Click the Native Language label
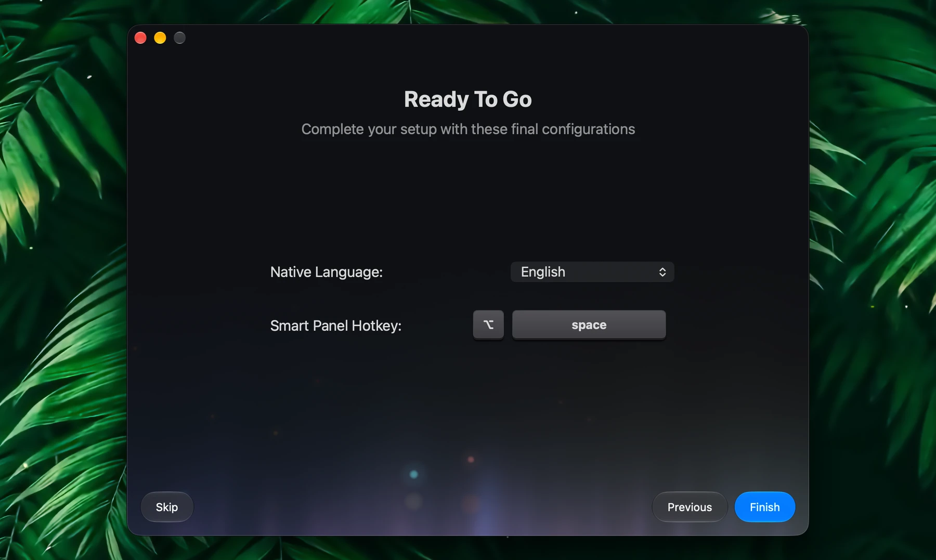936x560 pixels. pyautogui.click(x=327, y=272)
